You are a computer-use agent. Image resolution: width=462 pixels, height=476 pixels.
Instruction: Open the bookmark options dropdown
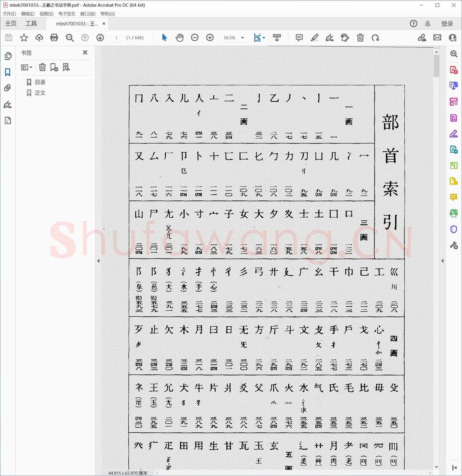[x=27, y=67]
